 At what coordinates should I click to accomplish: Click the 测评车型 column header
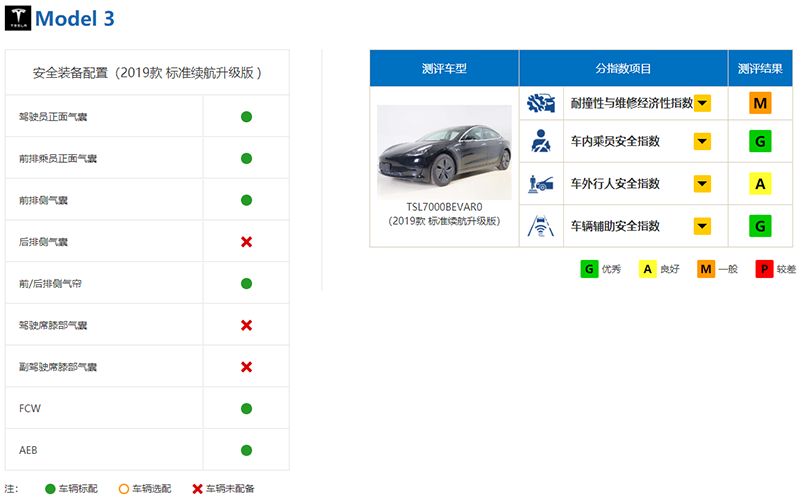[x=444, y=68]
